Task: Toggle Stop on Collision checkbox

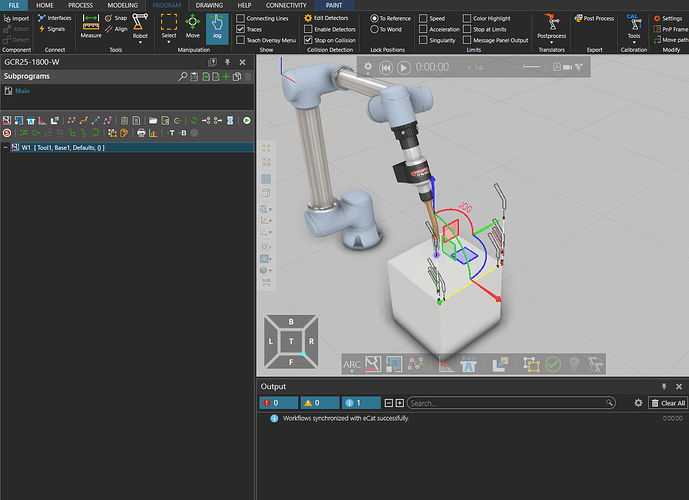Action: click(x=308, y=40)
